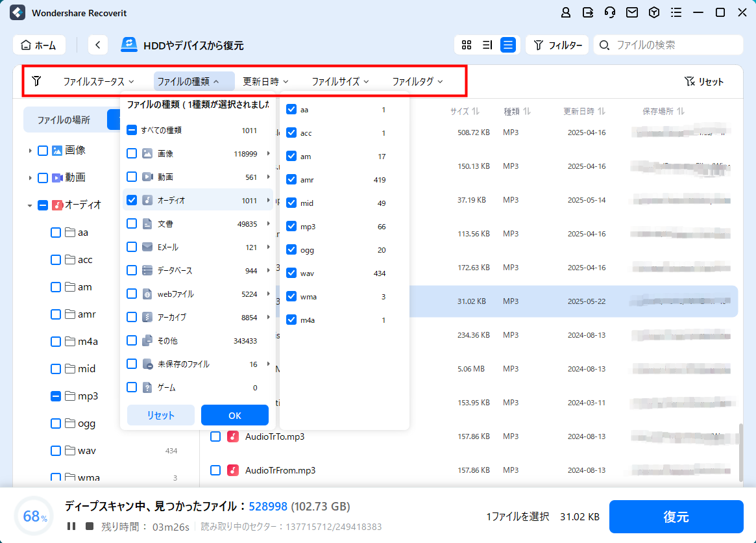Click the オーディオ music icon in the tree
This screenshot has width=756, height=543.
coord(57,205)
